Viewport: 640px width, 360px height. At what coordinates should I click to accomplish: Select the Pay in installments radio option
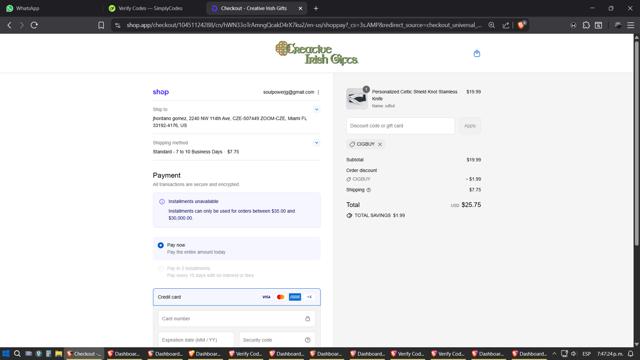[x=161, y=269]
